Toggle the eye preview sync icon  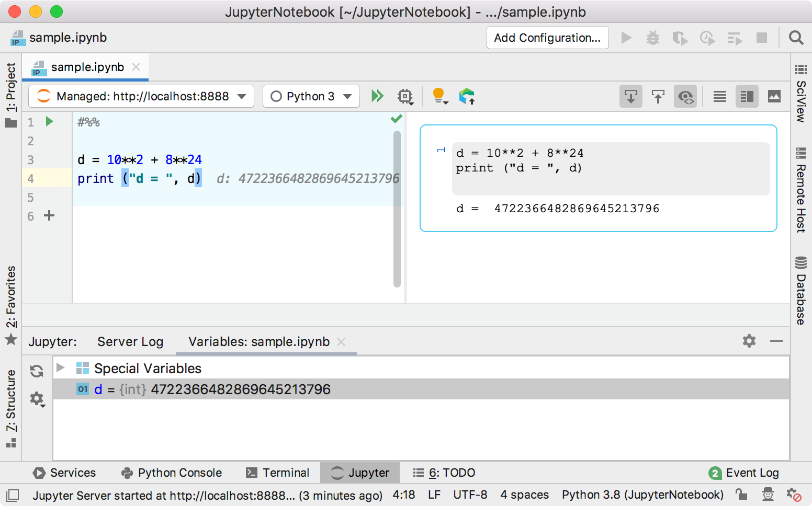685,96
